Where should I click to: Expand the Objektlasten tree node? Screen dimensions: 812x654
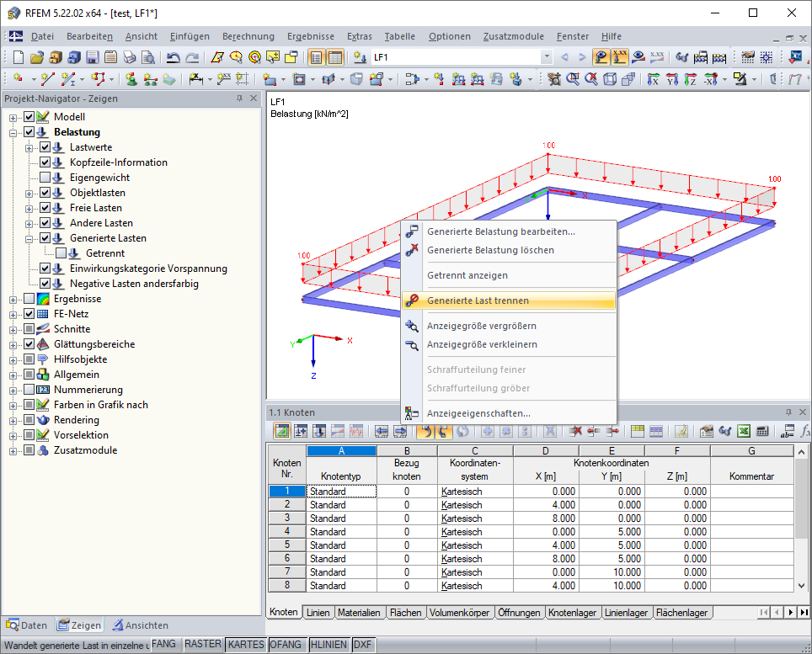coord(29,194)
